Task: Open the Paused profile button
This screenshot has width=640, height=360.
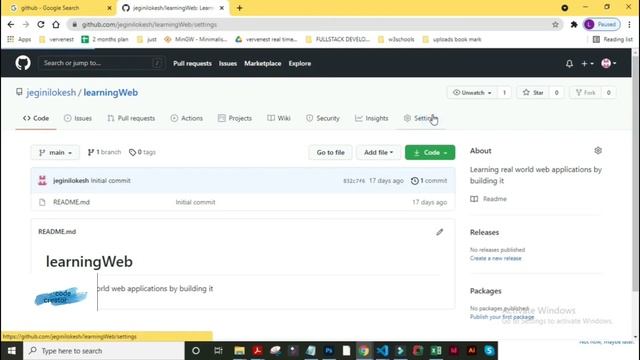Action: click(602, 24)
